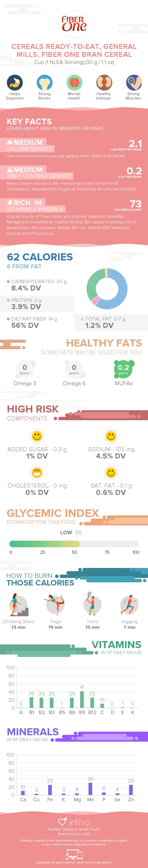Viewport: 148px width, 868px height.
Task: Click the Strong Bones icon
Action: [44, 83]
